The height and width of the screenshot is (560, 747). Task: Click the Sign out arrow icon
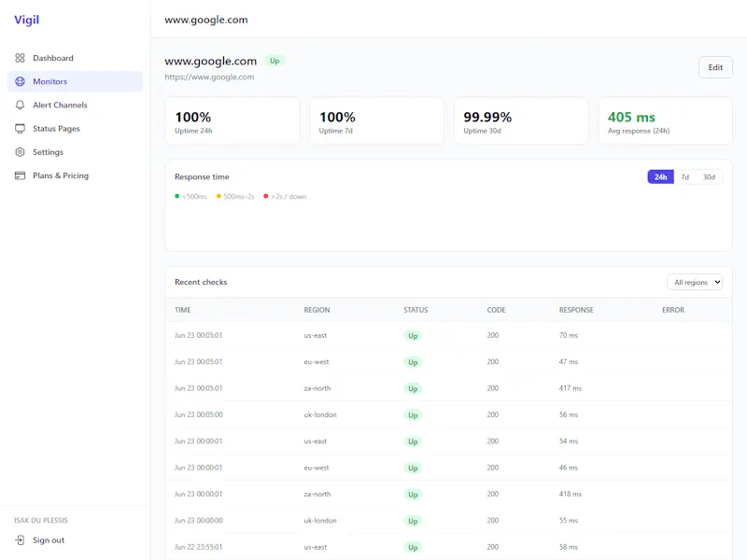click(x=20, y=540)
